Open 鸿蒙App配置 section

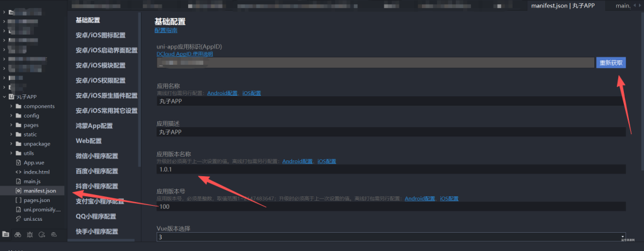click(x=94, y=126)
